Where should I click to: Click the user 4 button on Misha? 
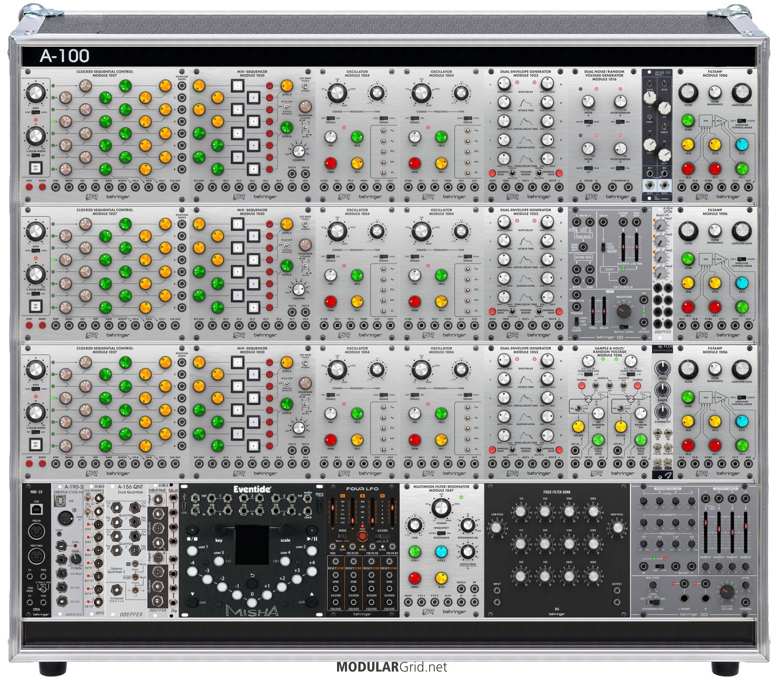[x=286, y=561]
